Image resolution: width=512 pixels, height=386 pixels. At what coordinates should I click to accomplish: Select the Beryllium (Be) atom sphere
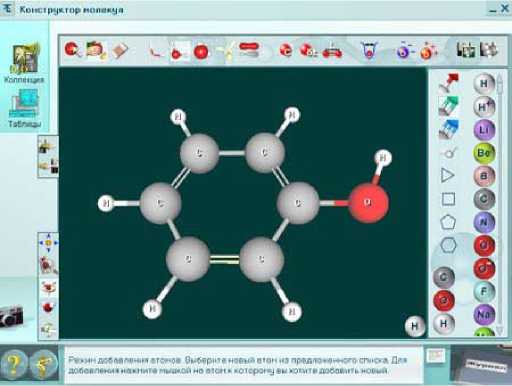(x=484, y=153)
